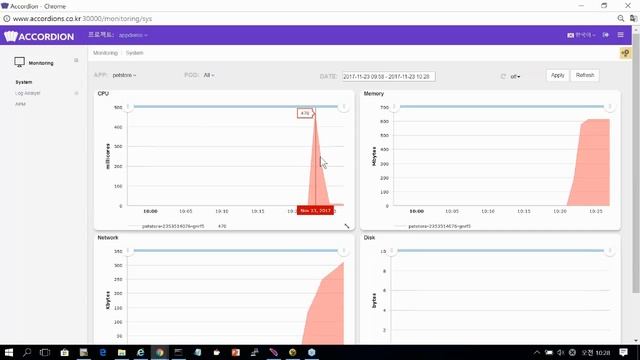This screenshot has width=640, height=360.
Task: Click the browser address bar URL
Action: click(x=82, y=19)
